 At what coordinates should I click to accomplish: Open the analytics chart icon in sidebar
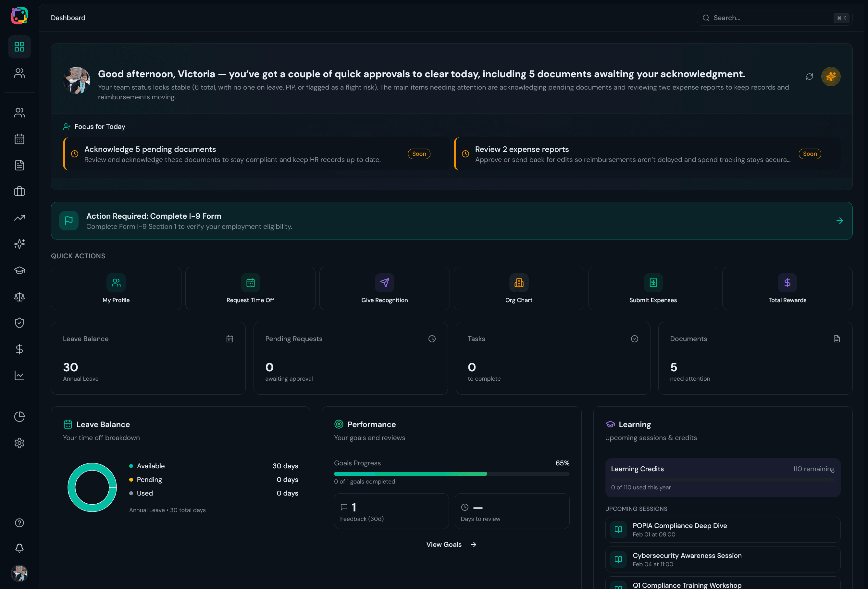tap(19, 376)
